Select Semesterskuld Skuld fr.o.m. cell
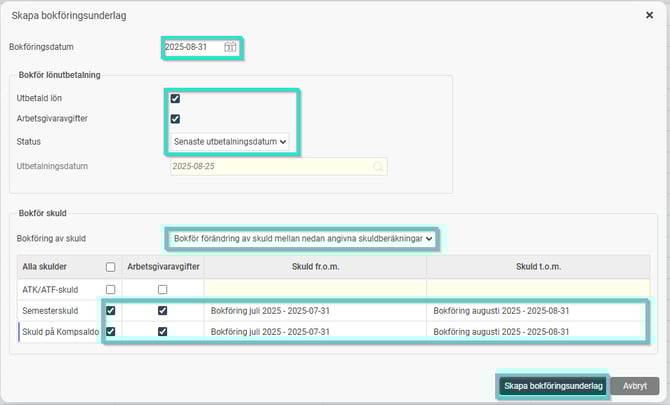The image size is (670, 405). [x=315, y=311]
